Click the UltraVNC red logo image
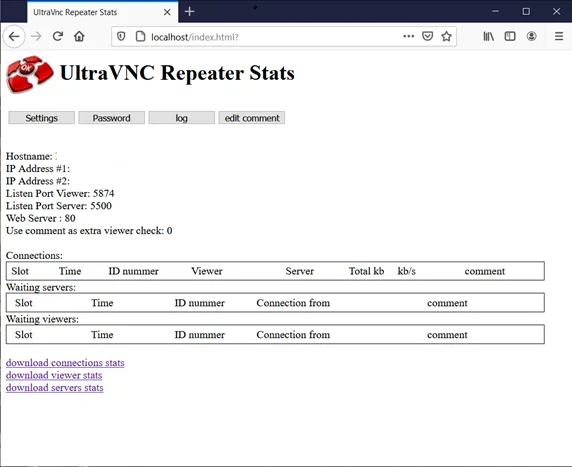The height and width of the screenshot is (467, 572). (30, 74)
